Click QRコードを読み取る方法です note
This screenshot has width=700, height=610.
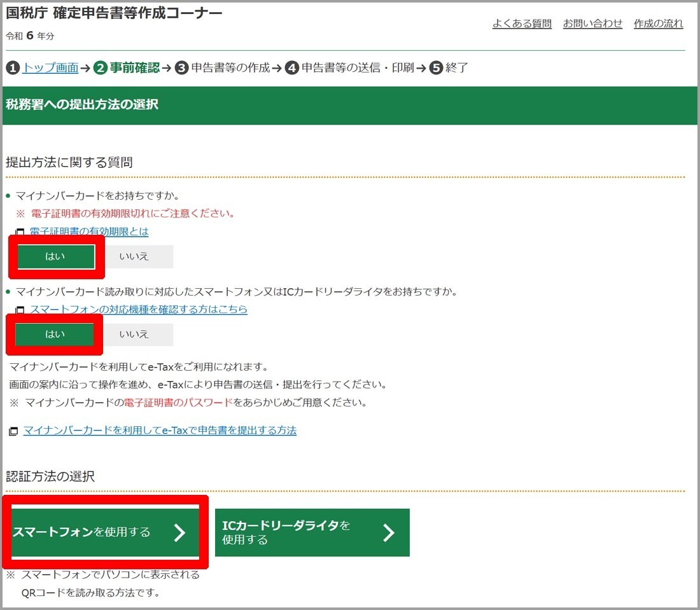[x=90, y=593]
